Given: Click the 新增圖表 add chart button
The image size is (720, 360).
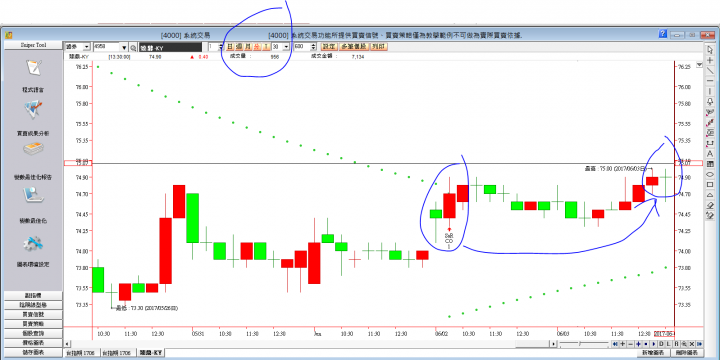Looking at the screenshot, I should tap(654, 353).
